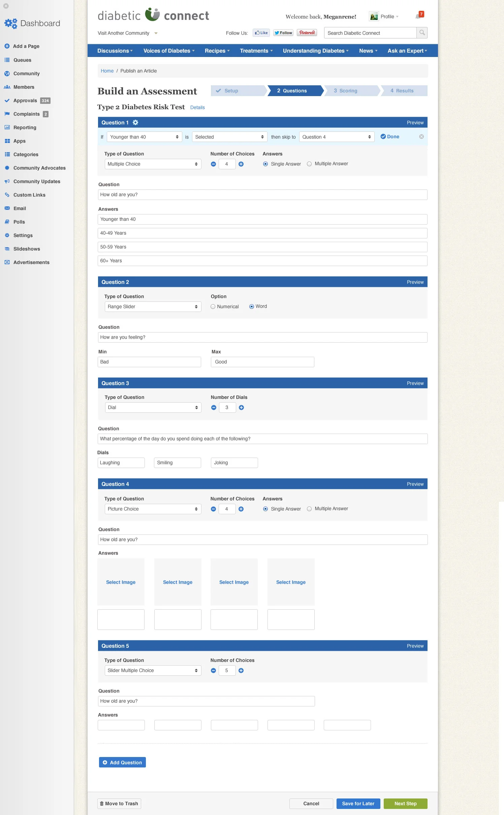Choose the Word option for Question 2

pos(252,307)
